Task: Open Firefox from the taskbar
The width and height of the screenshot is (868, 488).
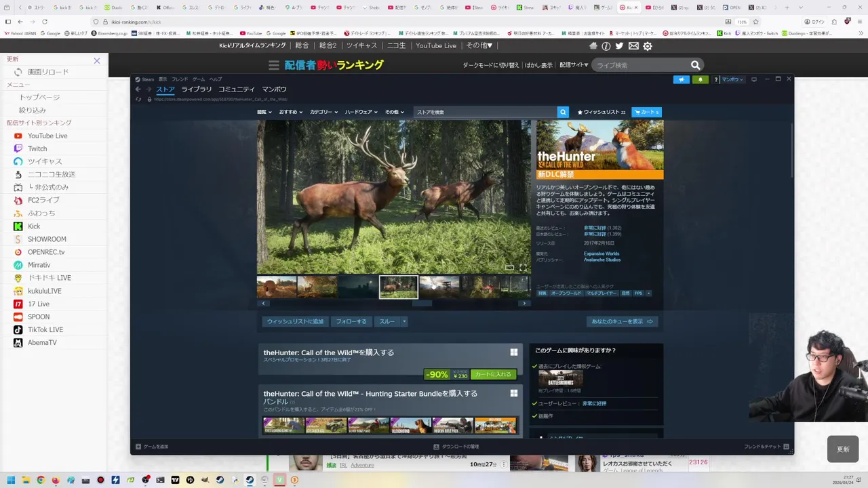Action: [56, 480]
